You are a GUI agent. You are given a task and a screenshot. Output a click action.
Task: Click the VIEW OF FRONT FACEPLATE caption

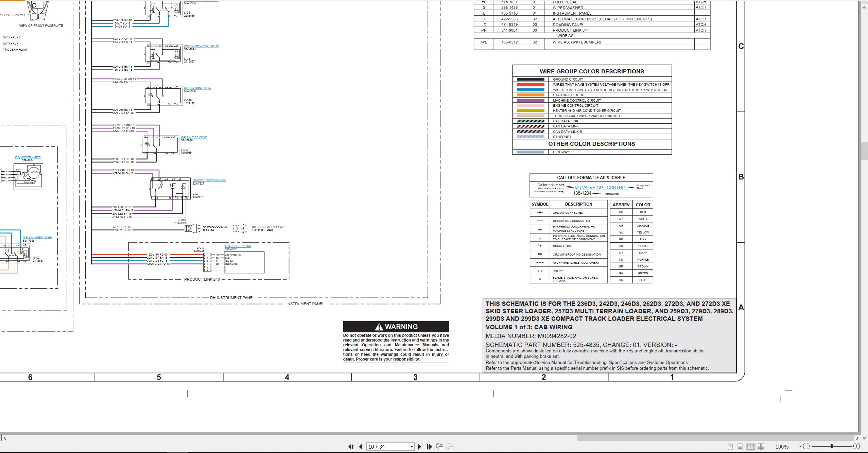41,25
